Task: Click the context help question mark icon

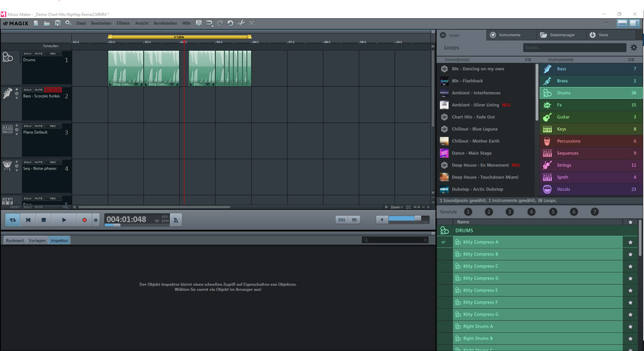Action: point(199,24)
